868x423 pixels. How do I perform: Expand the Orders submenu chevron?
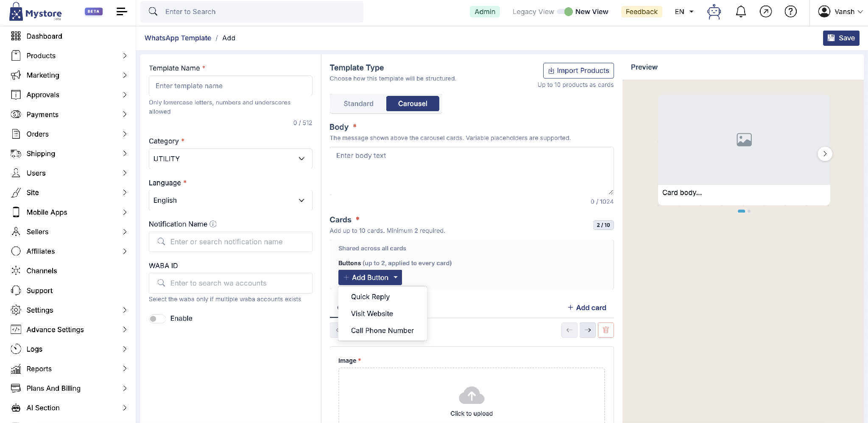[125, 134]
